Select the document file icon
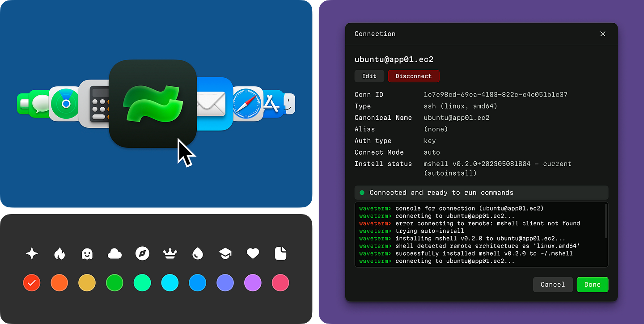Image resolution: width=644 pixels, height=324 pixels. click(280, 254)
